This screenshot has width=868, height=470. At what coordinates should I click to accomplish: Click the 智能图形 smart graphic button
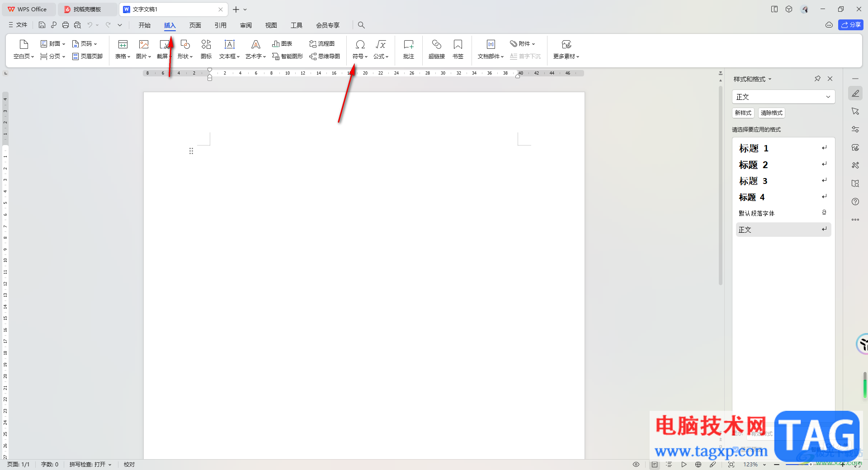point(288,56)
